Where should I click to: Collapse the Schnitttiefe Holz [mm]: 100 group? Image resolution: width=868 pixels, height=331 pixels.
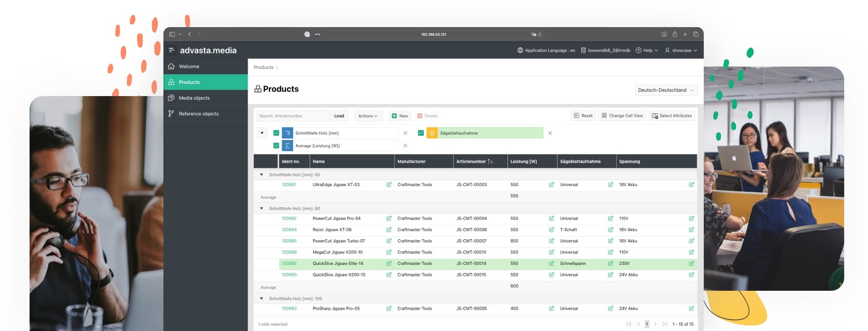click(x=262, y=299)
